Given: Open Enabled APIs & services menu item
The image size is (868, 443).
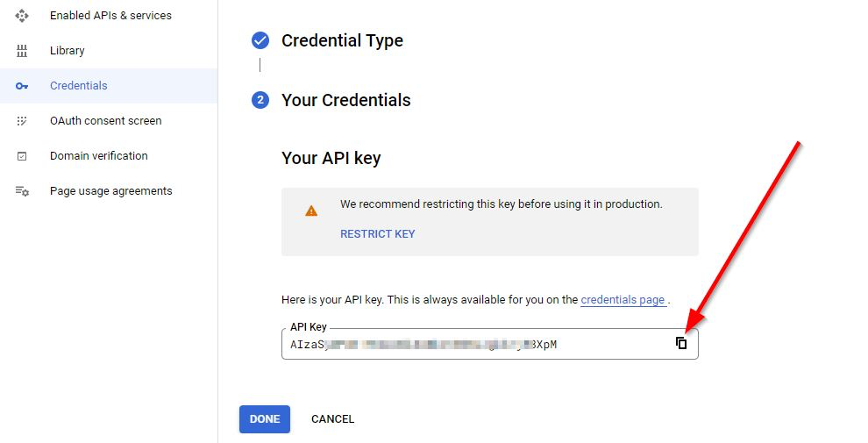Looking at the screenshot, I should point(110,16).
